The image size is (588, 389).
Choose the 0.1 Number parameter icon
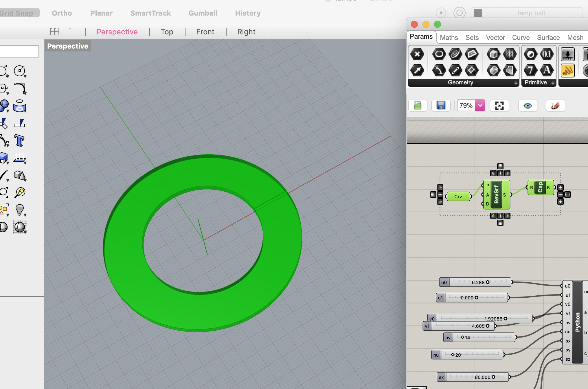(547, 54)
